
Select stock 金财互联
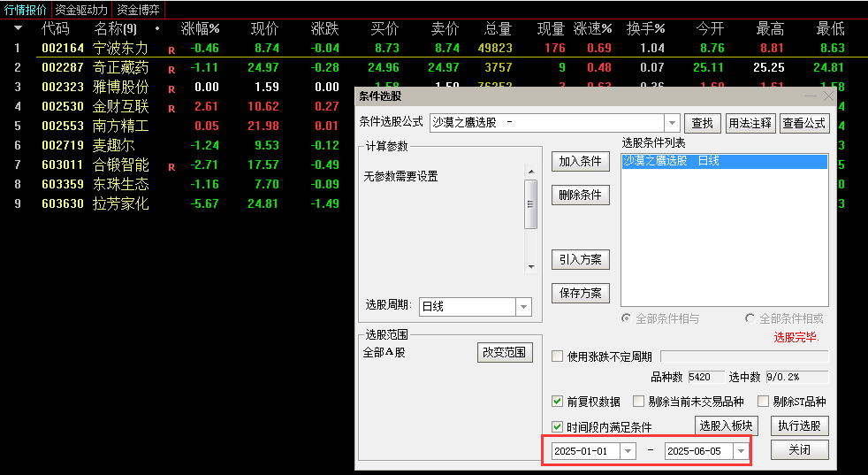point(121,106)
